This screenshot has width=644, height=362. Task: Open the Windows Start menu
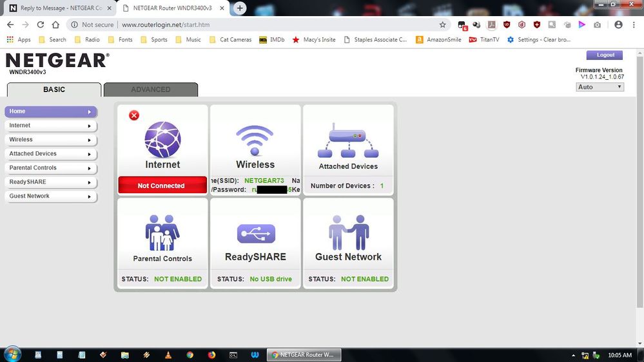coord(12,354)
